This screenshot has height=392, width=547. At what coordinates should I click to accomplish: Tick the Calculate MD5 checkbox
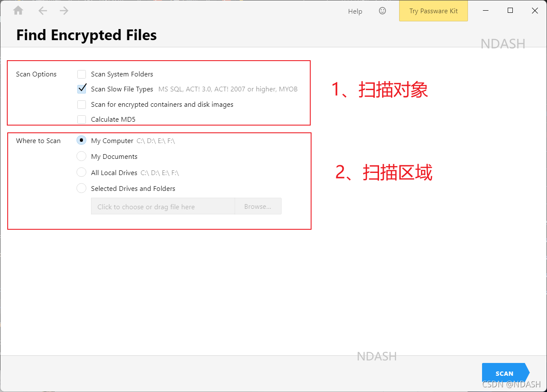coord(82,120)
